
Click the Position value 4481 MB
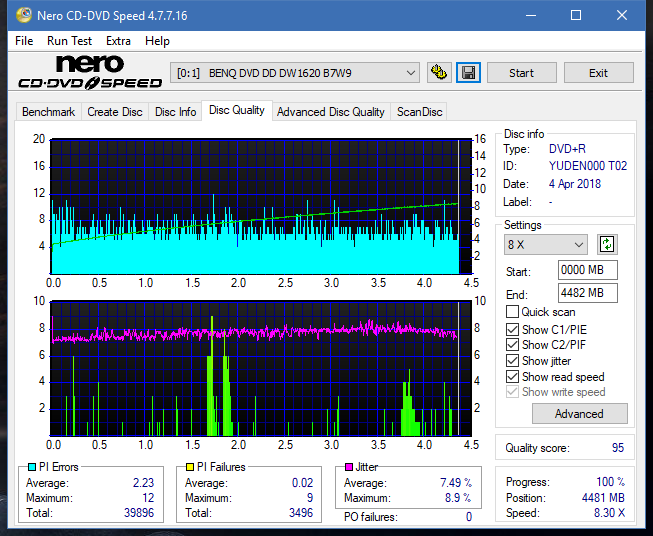[x=603, y=498]
